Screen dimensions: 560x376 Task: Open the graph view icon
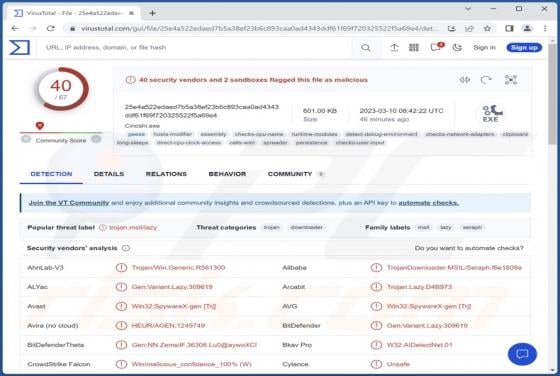[511, 80]
